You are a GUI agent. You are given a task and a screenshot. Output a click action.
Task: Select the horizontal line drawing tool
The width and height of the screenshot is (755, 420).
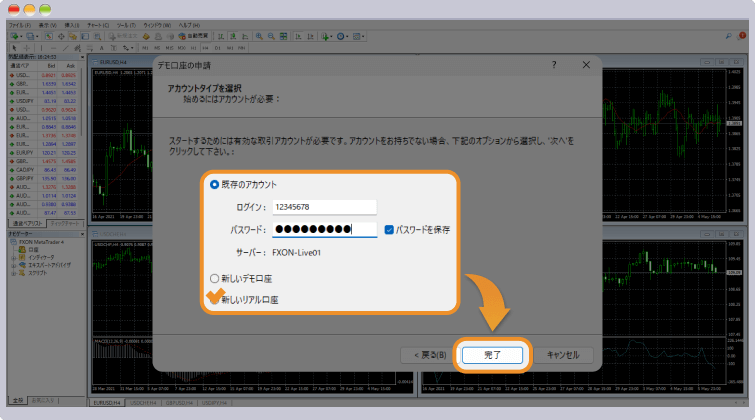point(53,48)
